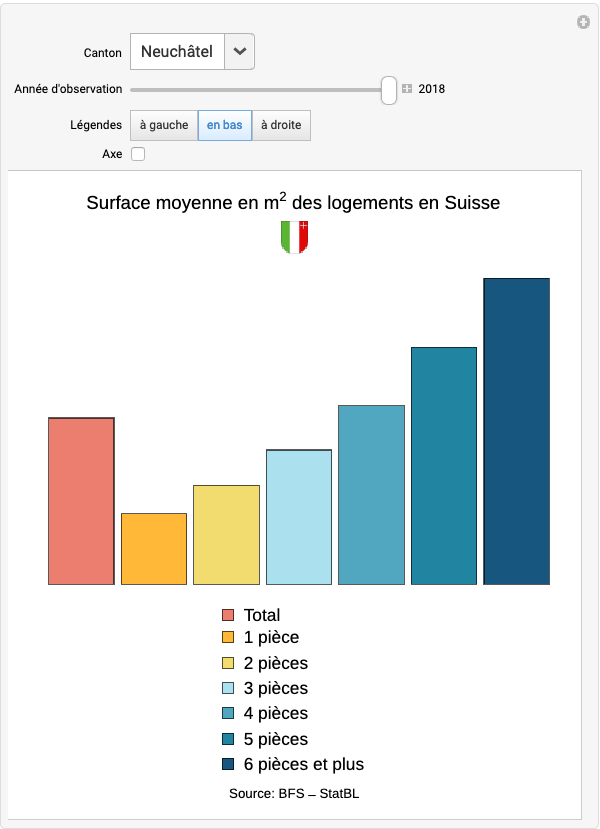Click the salmon Total bar in chart
The height and width of the screenshot is (829, 600).
point(81,501)
